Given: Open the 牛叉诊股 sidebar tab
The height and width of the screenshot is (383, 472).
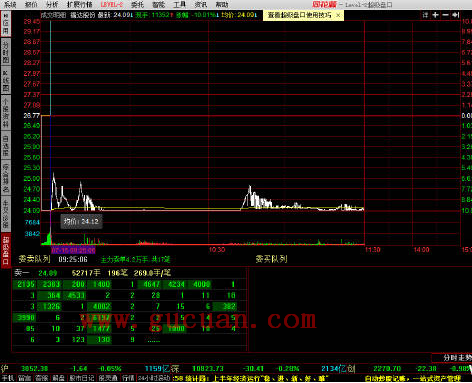Looking at the screenshot, I should [6, 213].
